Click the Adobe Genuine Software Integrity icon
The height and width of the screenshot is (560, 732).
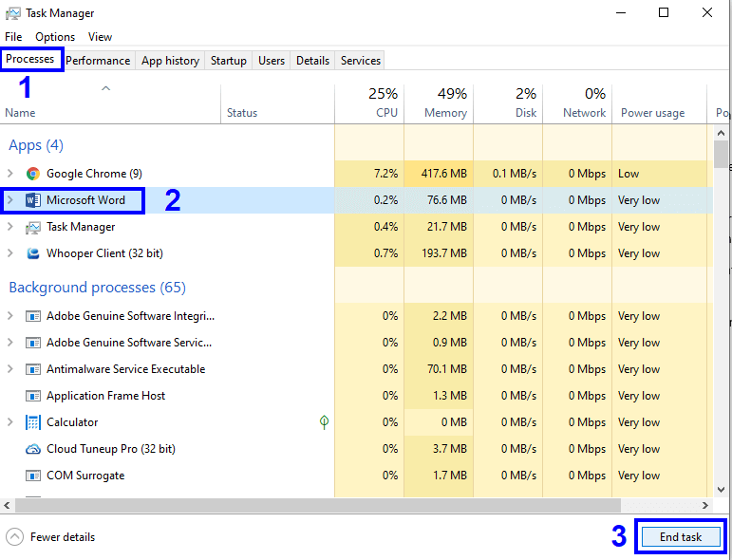pos(32,316)
